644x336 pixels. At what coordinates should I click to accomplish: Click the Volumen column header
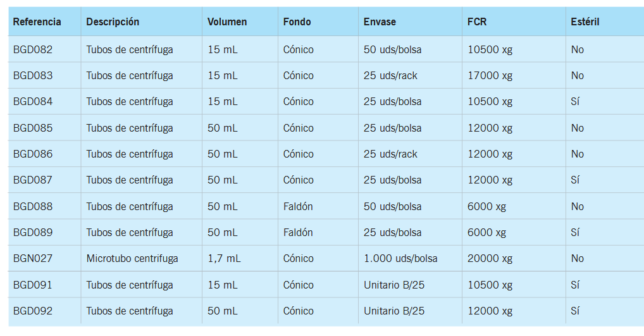(227, 22)
